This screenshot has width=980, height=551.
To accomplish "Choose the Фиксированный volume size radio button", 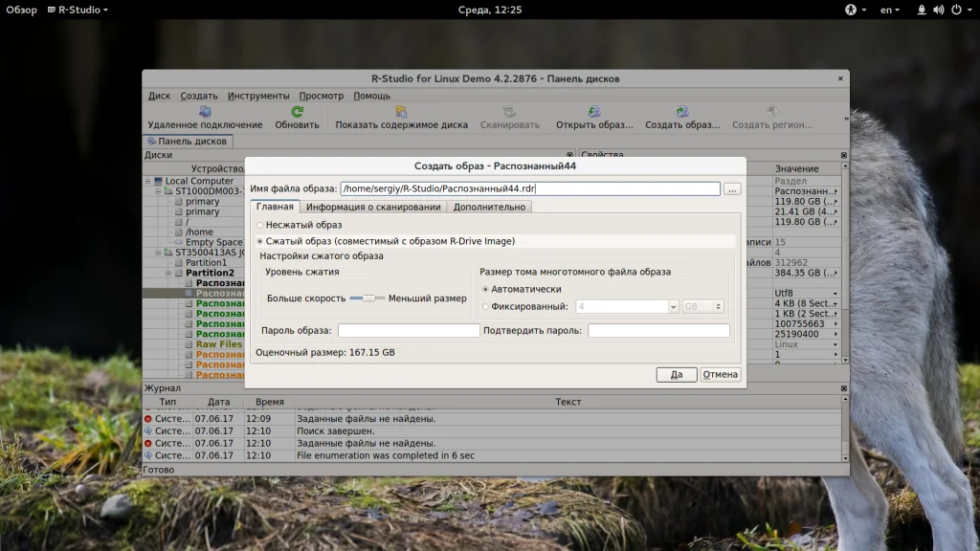I will [485, 307].
